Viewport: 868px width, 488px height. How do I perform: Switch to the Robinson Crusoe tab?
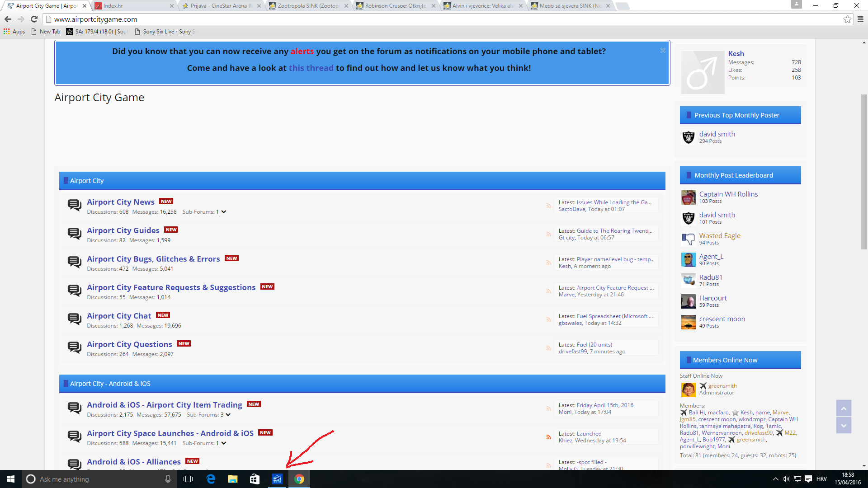point(396,6)
